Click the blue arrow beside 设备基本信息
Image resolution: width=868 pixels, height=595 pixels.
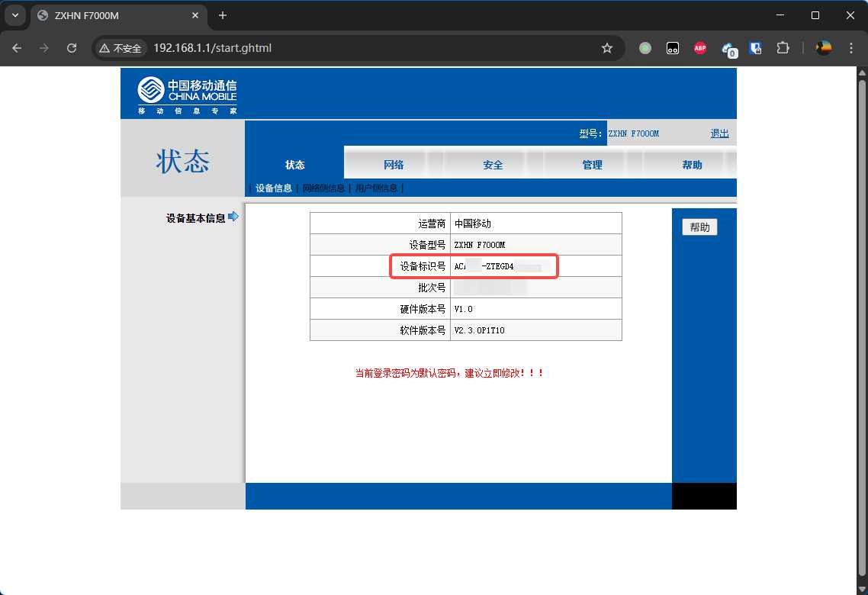(233, 217)
